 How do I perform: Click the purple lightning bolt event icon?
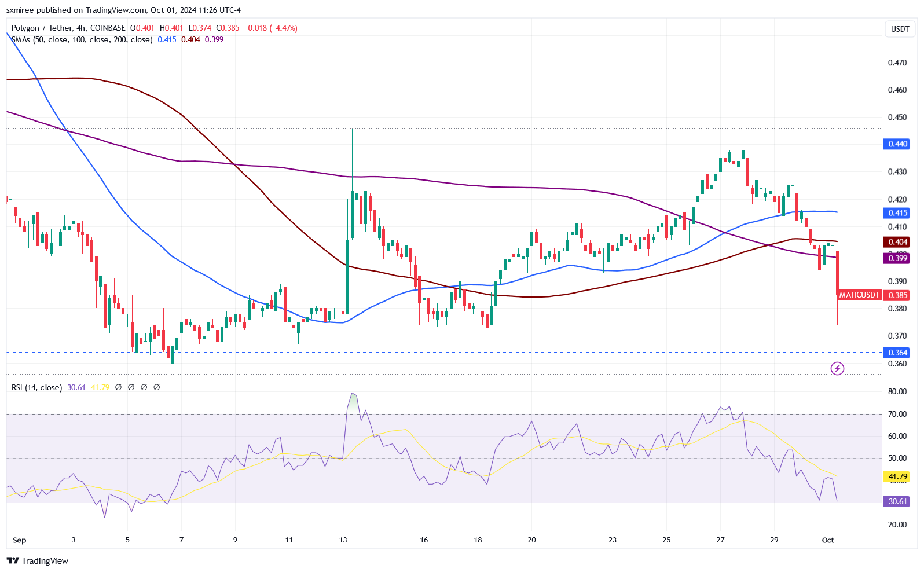tap(837, 368)
